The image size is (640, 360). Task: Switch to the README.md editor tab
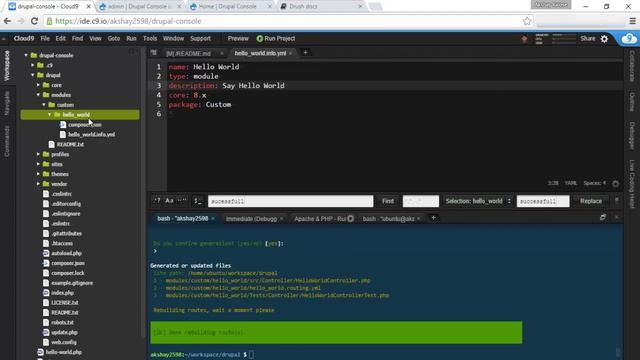coord(188,53)
